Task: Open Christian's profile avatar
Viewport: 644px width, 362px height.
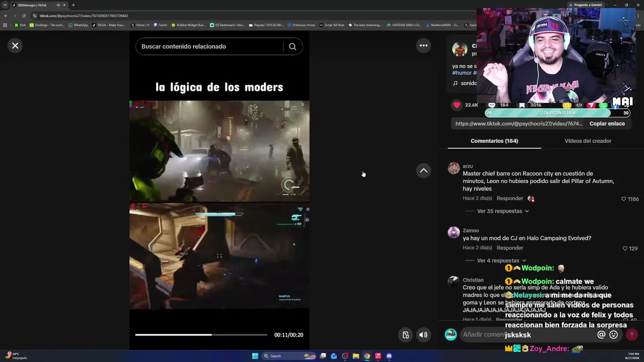Action: point(454,282)
